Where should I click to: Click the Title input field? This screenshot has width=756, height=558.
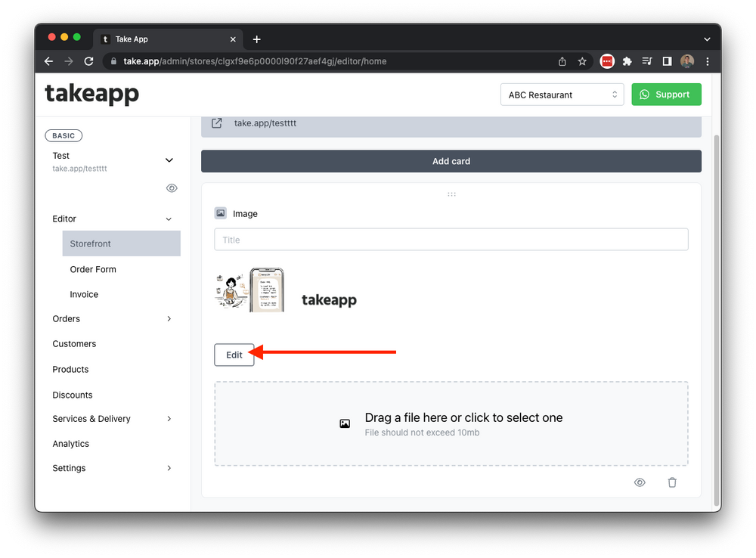point(451,240)
